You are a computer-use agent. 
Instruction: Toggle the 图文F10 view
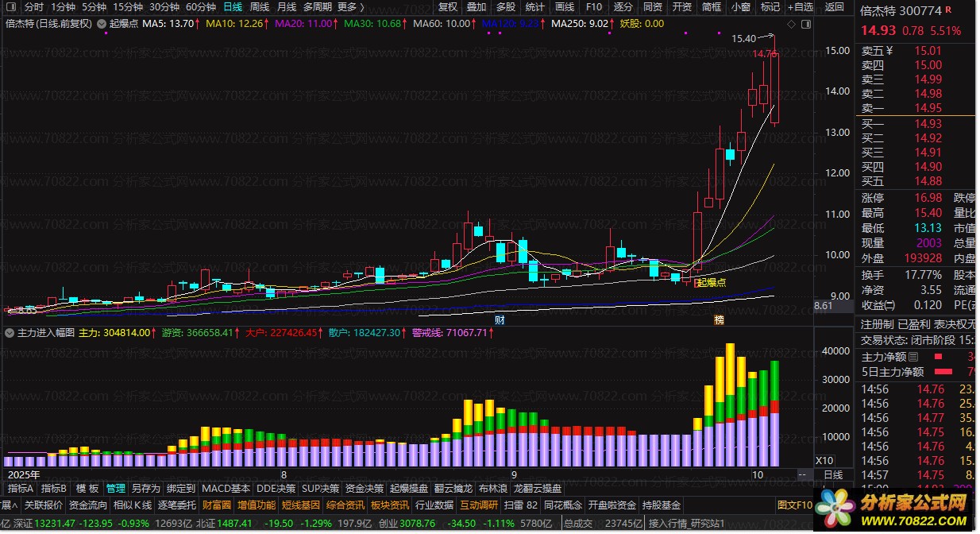click(795, 505)
